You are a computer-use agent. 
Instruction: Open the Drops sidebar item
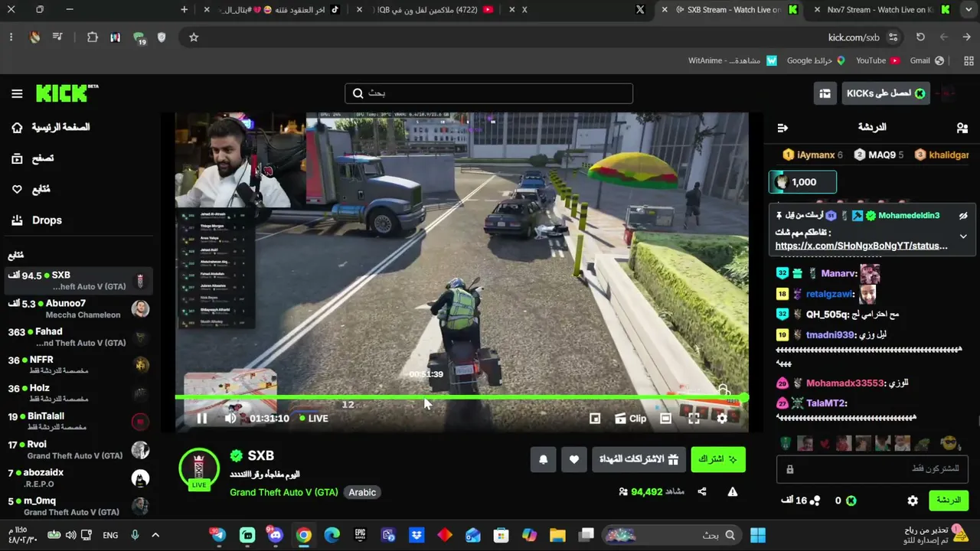(x=38, y=220)
